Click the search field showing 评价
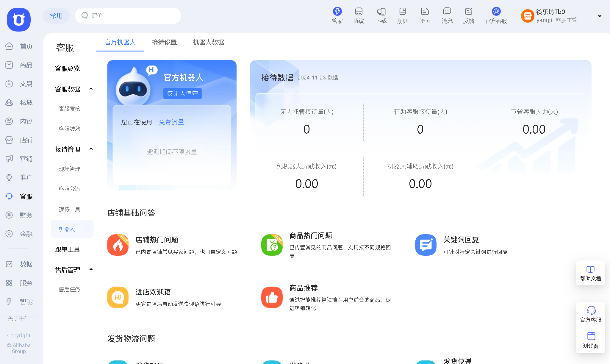The width and height of the screenshot is (610, 364). tap(128, 16)
